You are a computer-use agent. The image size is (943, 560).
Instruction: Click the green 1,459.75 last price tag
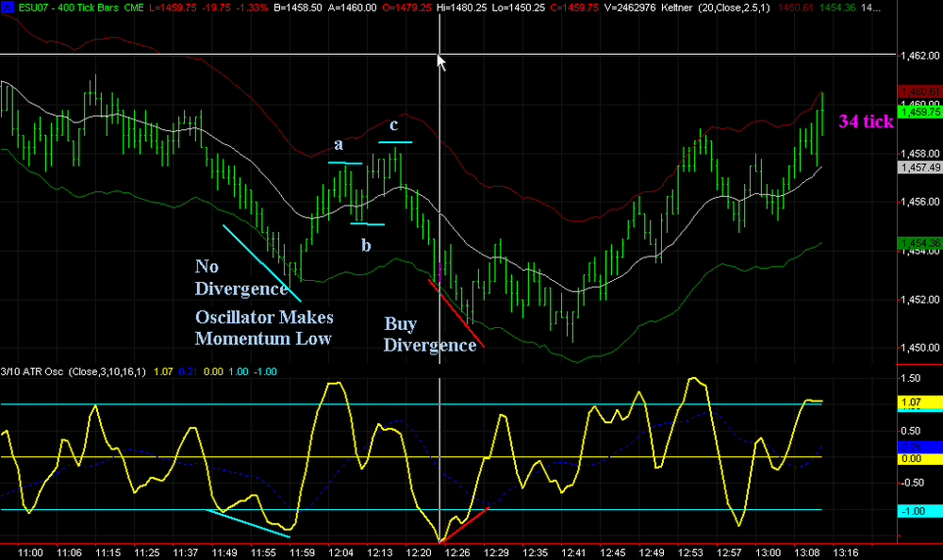(x=919, y=112)
